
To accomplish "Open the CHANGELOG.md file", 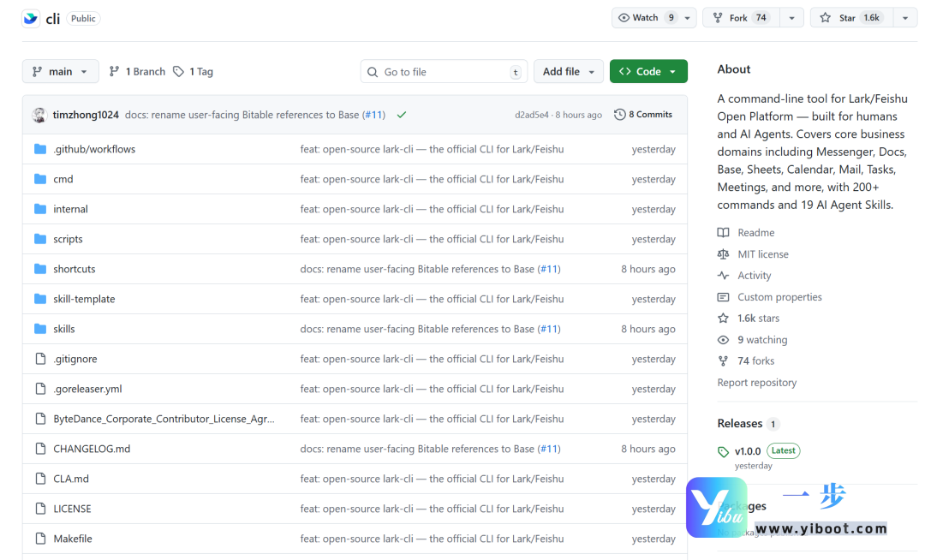I will click(92, 449).
